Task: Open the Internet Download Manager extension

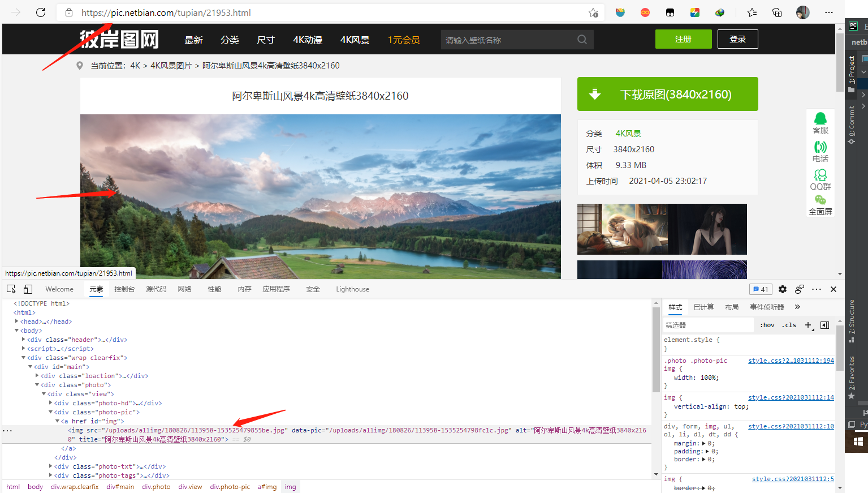Action: click(x=720, y=12)
